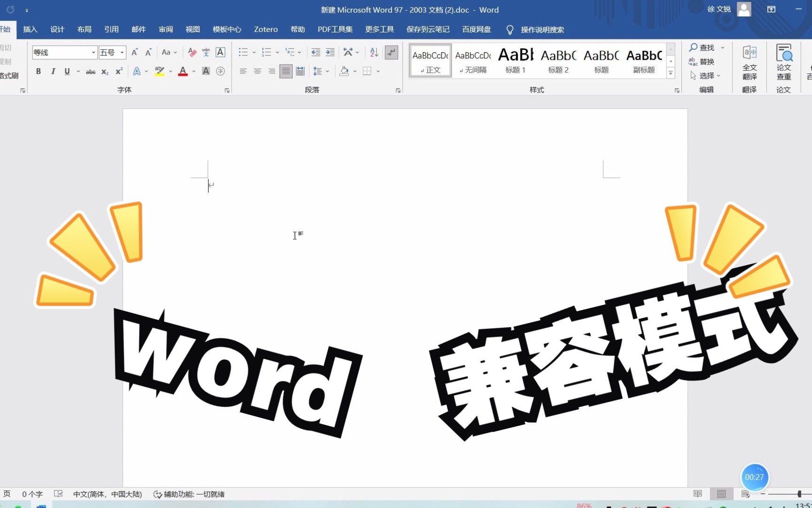Toggle subscript formatting
Screen dimensions: 812x508
pyautogui.click(x=105, y=71)
